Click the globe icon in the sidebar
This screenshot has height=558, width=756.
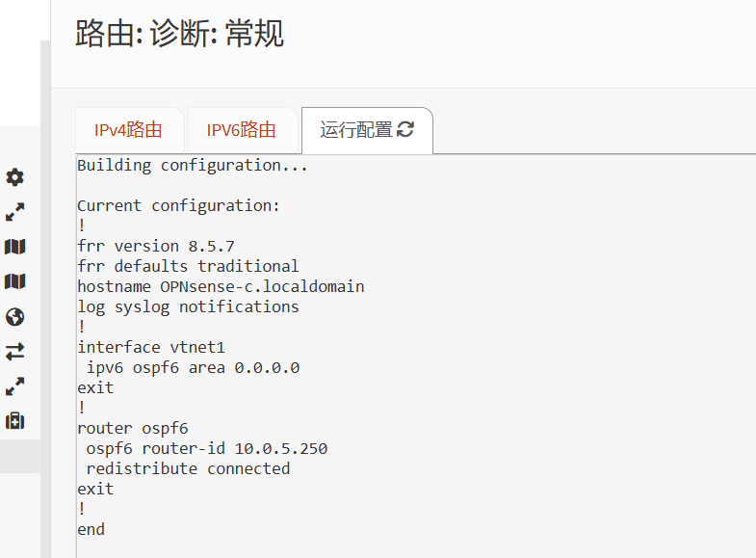pos(14,317)
